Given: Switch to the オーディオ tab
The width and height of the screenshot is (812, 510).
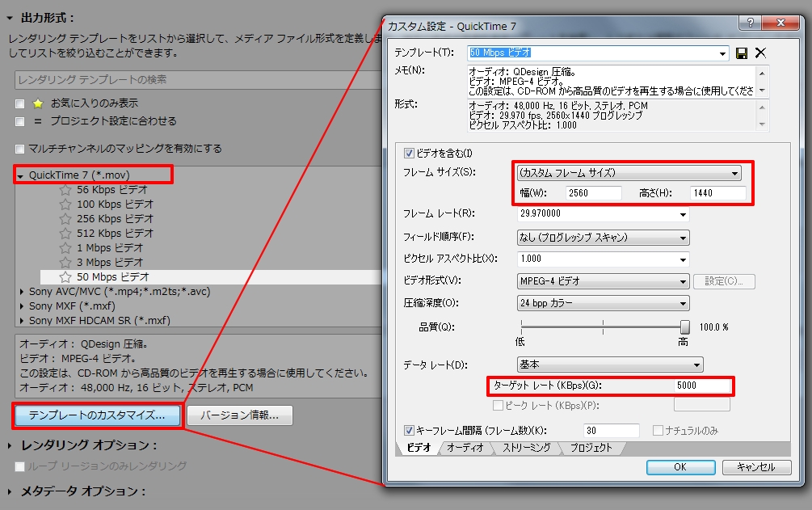Looking at the screenshot, I should [465, 448].
